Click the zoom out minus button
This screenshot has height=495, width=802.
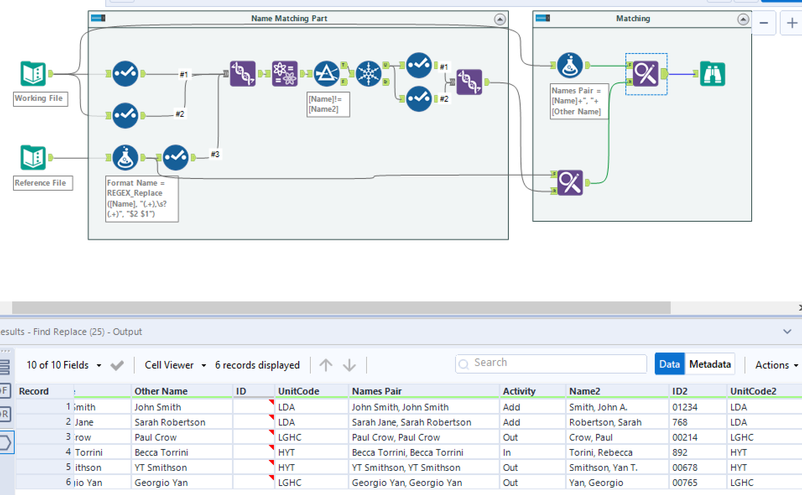point(764,23)
